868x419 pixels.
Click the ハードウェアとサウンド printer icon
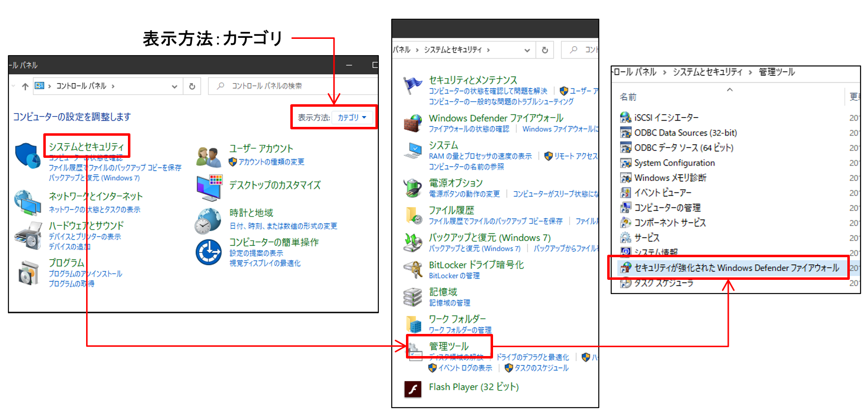tap(28, 236)
